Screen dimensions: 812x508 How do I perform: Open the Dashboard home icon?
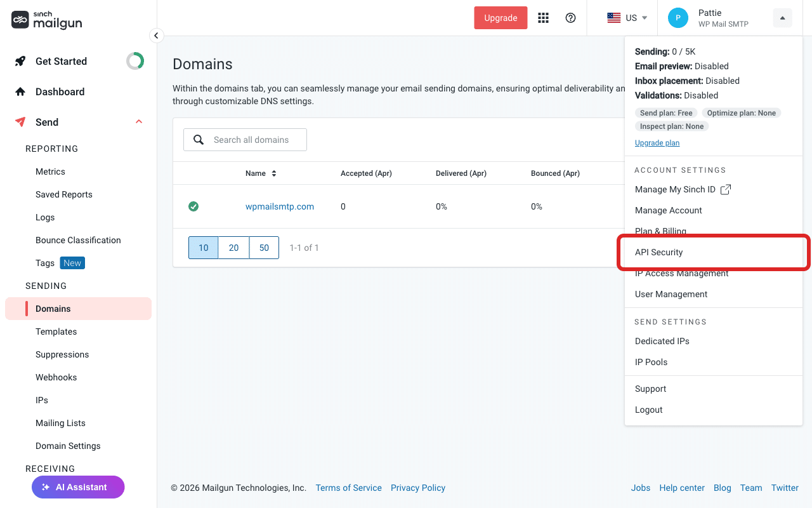[x=20, y=91]
